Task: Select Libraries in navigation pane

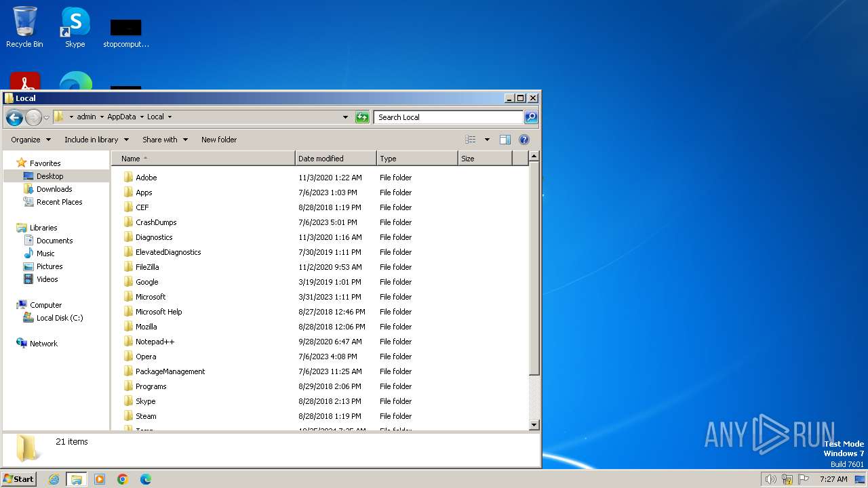Action: (43, 228)
